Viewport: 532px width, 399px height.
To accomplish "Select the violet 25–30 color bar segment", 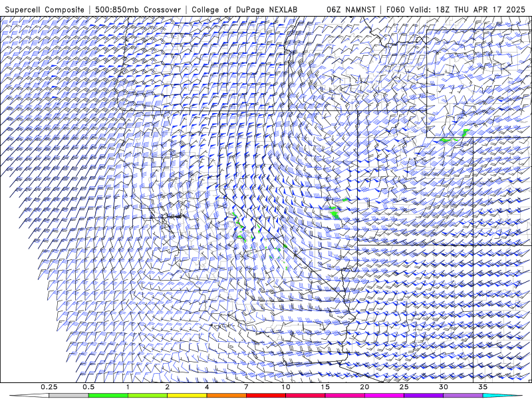I will click(424, 396).
